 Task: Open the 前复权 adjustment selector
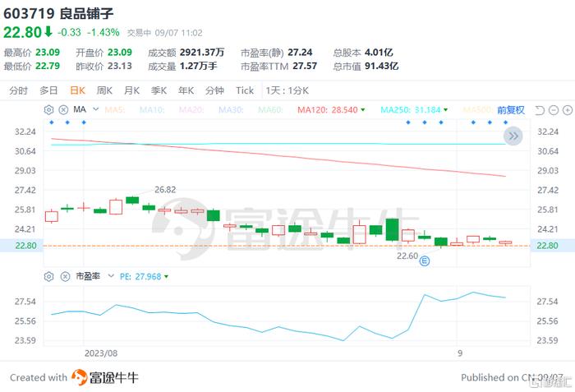tap(511, 110)
